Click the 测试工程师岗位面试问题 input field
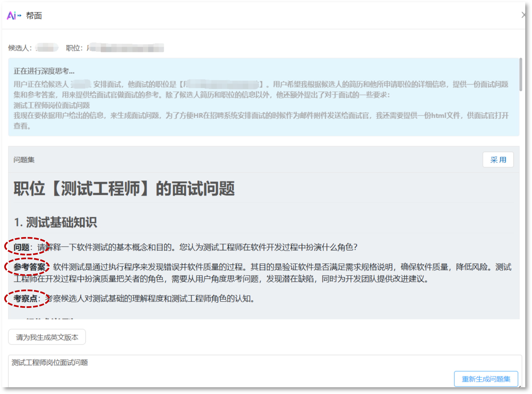 50,363
